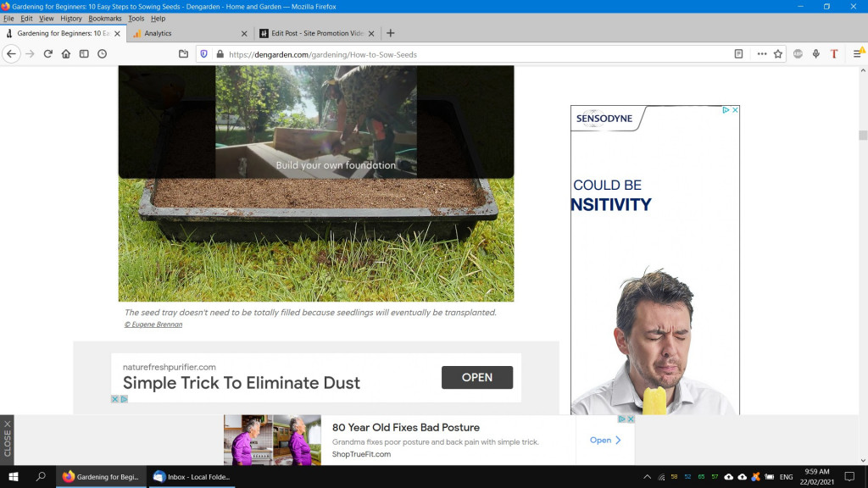868x488 pixels.
Task: Toggle the sidebar toolbar icon
Action: click(84, 53)
